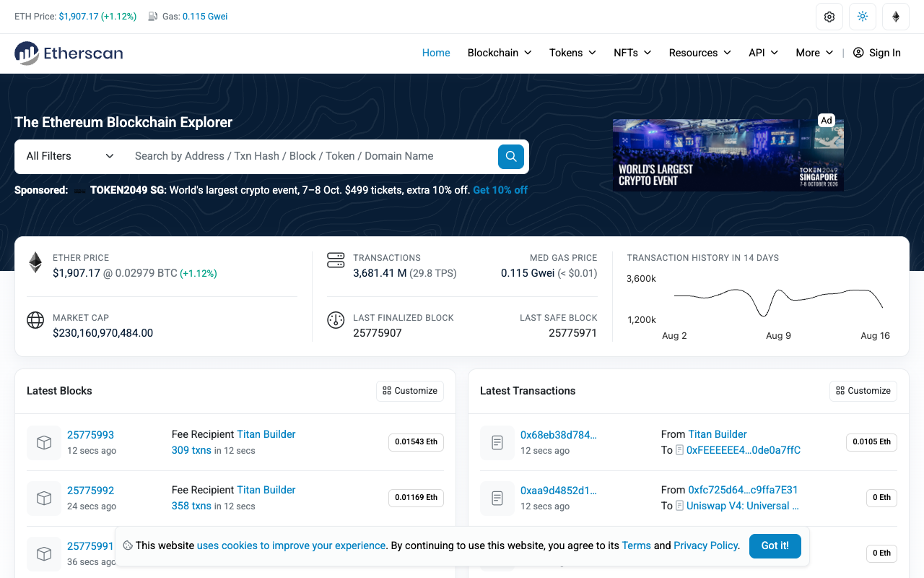924x578 pixels.
Task: Click the cube icon for block 25775992
Action: click(44, 499)
